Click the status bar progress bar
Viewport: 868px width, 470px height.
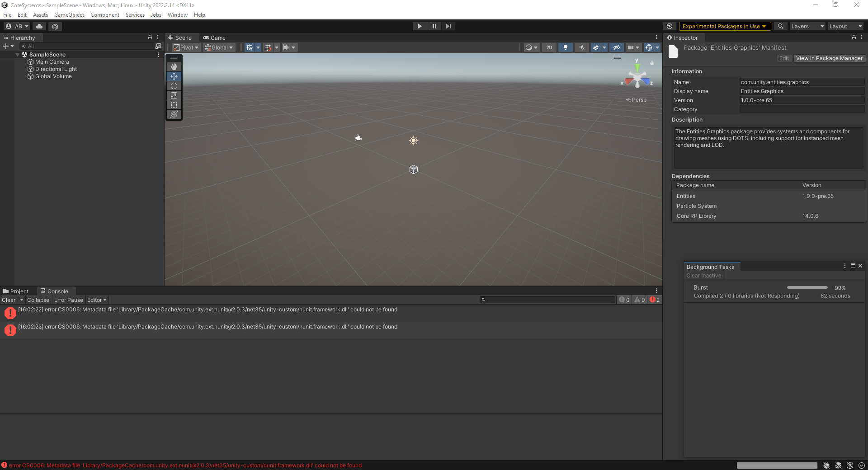777,465
